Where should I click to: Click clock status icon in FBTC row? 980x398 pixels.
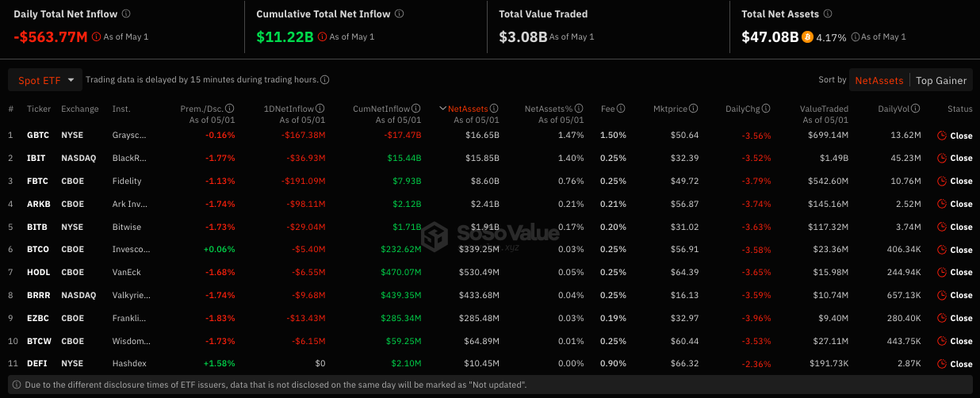[x=942, y=181]
